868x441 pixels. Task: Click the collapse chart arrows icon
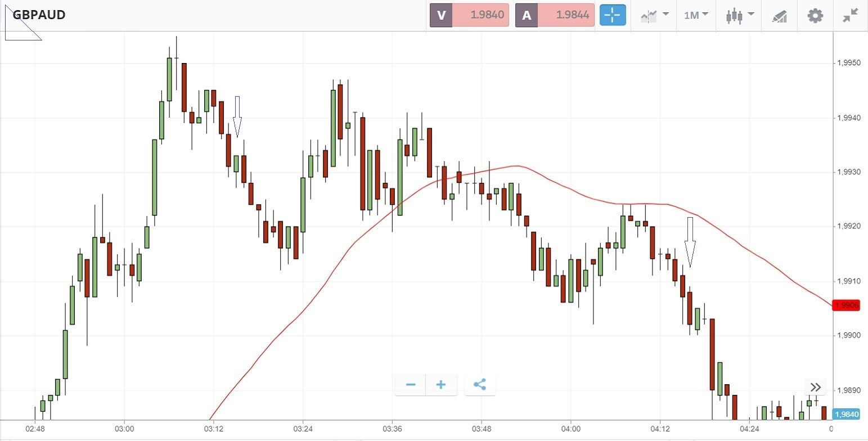pos(850,15)
